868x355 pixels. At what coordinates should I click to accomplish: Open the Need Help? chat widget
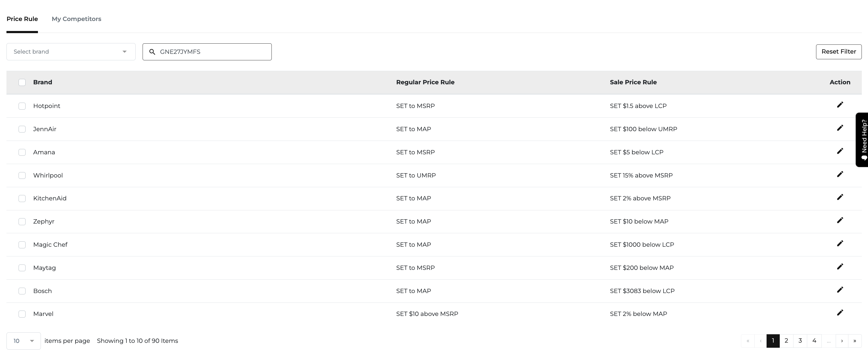pos(862,140)
